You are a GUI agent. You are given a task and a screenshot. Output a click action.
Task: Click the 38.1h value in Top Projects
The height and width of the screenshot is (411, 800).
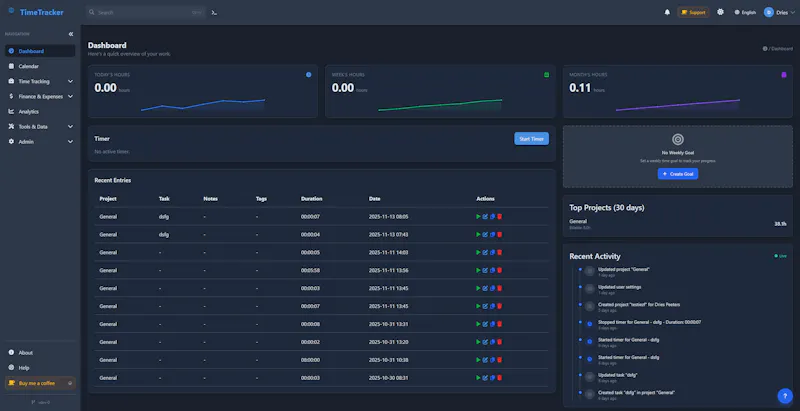(x=780, y=224)
